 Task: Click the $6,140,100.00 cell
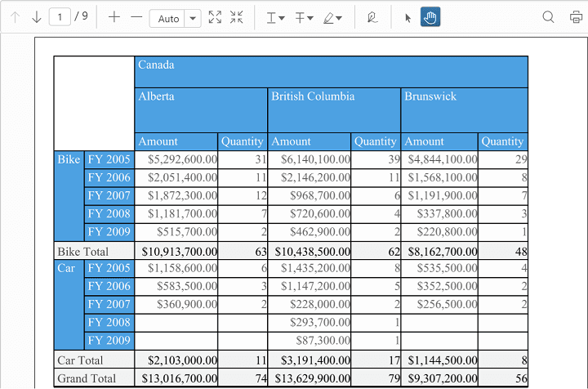[310, 159]
